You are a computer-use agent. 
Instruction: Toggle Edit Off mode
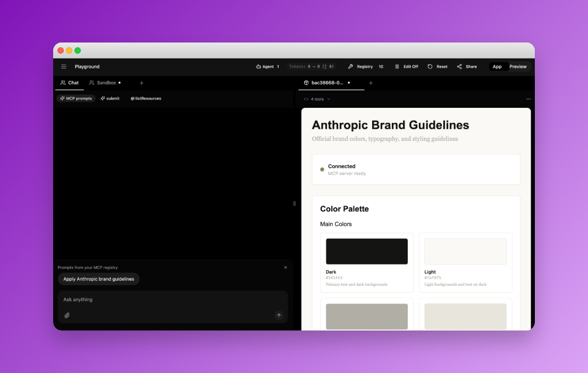[406, 67]
